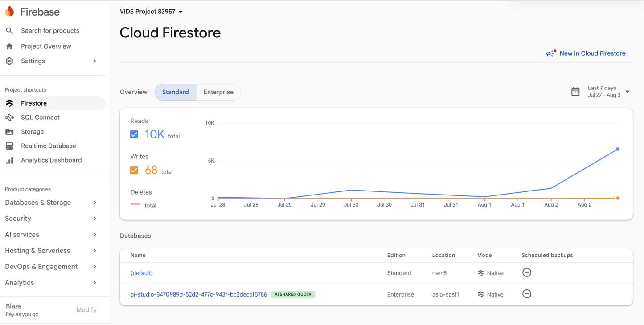Click the Native mode icon in the ai-studio row
Screen dimensions: 644x325
(x=480, y=295)
